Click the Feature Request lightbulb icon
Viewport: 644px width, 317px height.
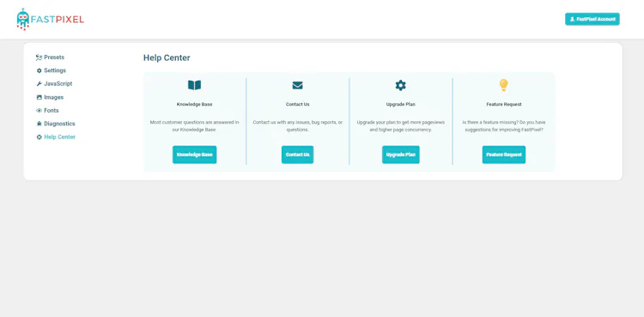pyautogui.click(x=503, y=85)
